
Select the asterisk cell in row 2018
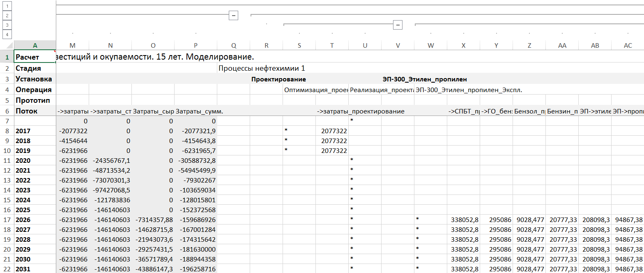coord(299,141)
